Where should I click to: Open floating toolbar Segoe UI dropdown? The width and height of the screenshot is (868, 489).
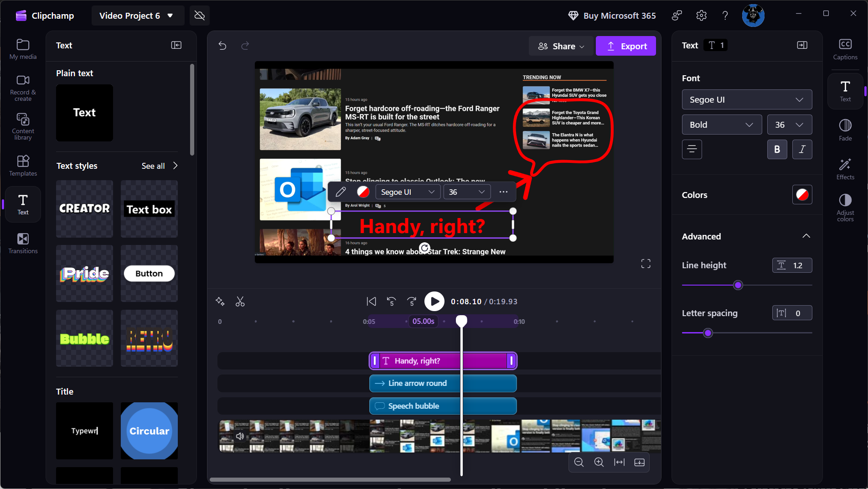pos(408,192)
